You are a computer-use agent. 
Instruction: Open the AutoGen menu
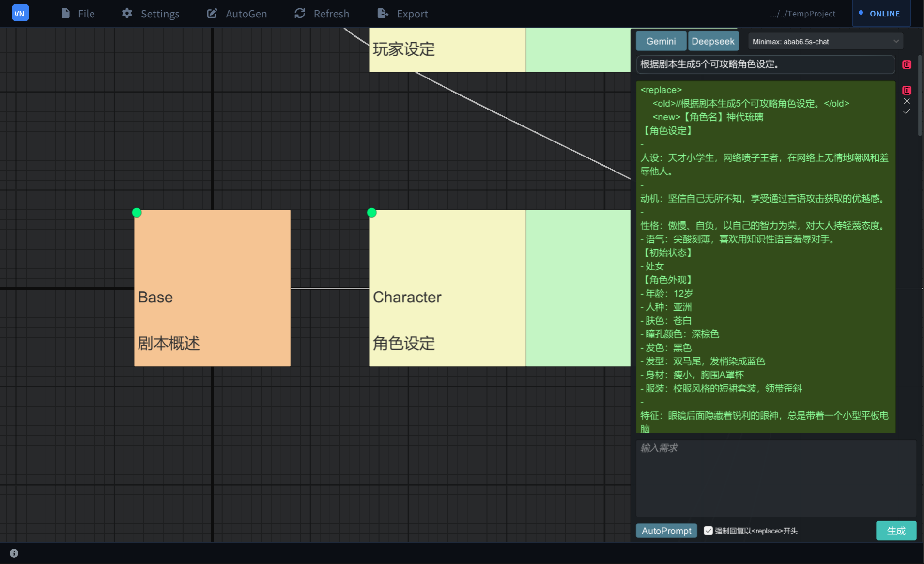tap(237, 14)
